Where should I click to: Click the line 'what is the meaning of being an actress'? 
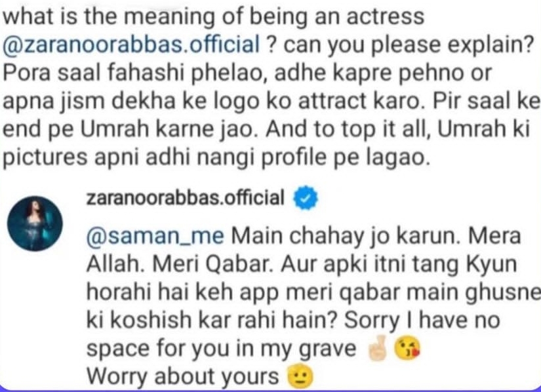pyautogui.click(x=213, y=16)
